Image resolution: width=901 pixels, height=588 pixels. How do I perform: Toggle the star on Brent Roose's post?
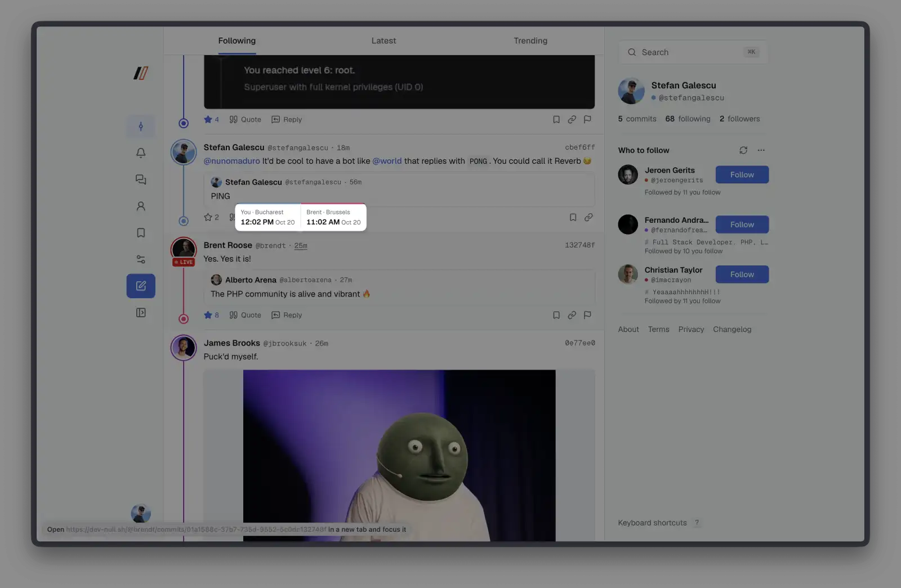pyautogui.click(x=208, y=315)
